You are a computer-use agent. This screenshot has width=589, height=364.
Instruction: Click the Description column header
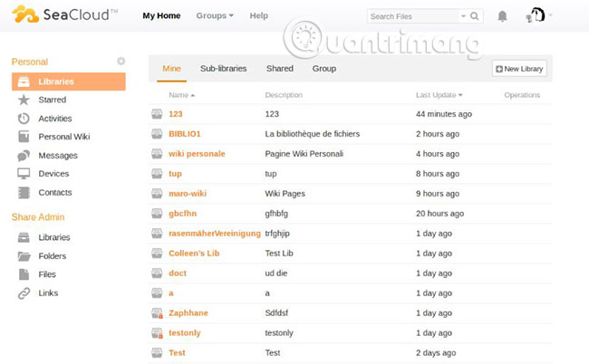[284, 95]
